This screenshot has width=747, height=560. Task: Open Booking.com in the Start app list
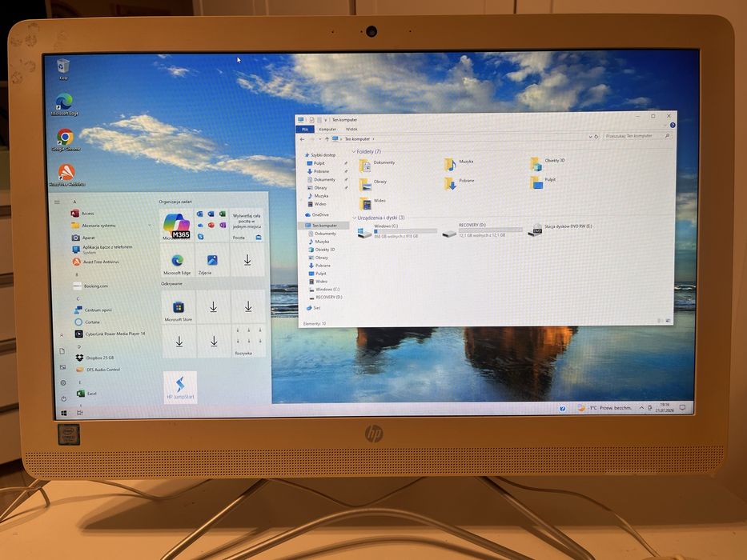coord(91,286)
